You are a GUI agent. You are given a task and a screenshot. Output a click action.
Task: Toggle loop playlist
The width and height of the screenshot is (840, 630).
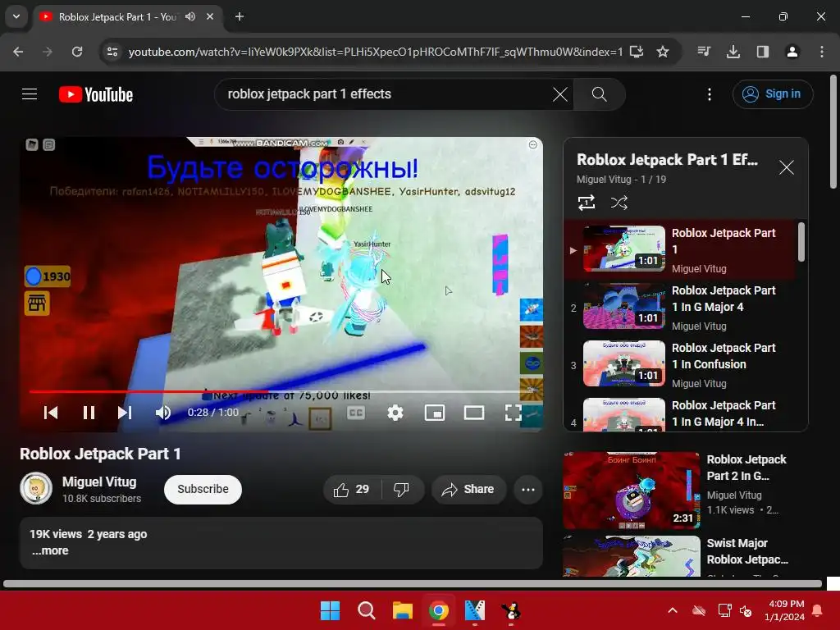coord(587,203)
